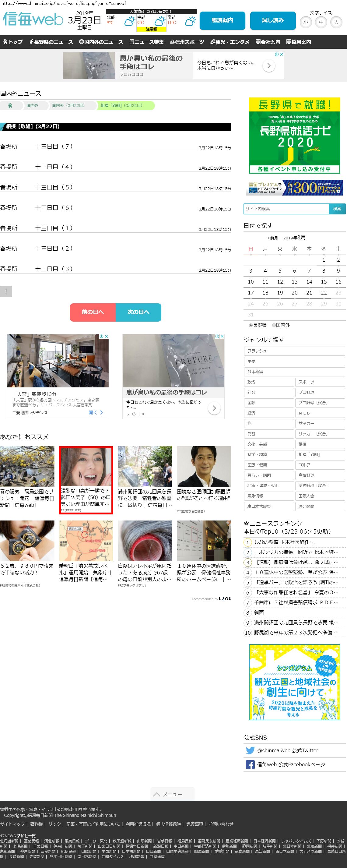347x868 pixels.
Task: Open the Facebook icon for 信毎web page
Action: [250, 764]
